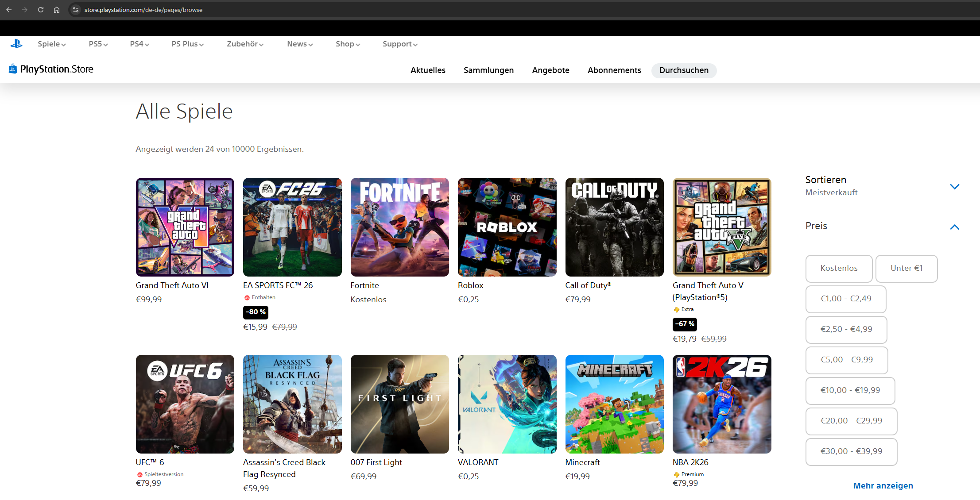Click the EA SPORTS FC™ 26 title
Viewport: 980px width, 500px height.
[278, 285]
